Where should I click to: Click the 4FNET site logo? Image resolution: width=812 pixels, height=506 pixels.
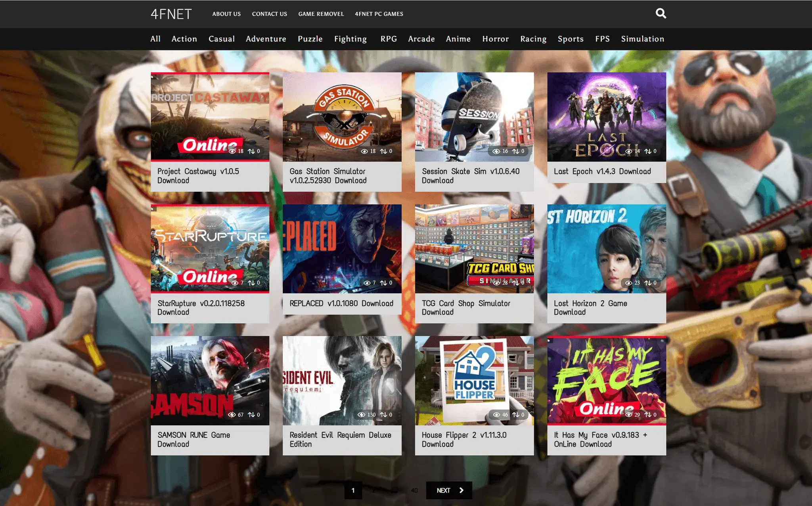tap(171, 14)
